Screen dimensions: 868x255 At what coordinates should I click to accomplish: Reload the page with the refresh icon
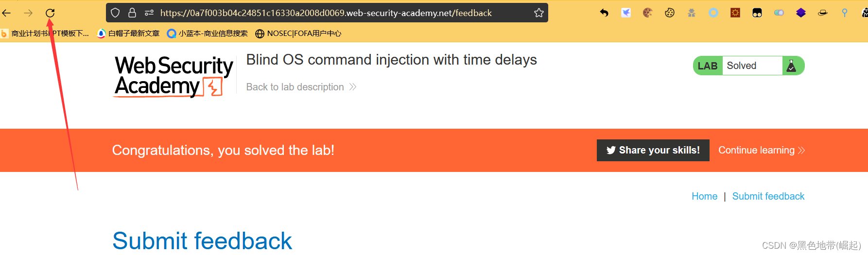pyautogui.click(x=50, y=13)
